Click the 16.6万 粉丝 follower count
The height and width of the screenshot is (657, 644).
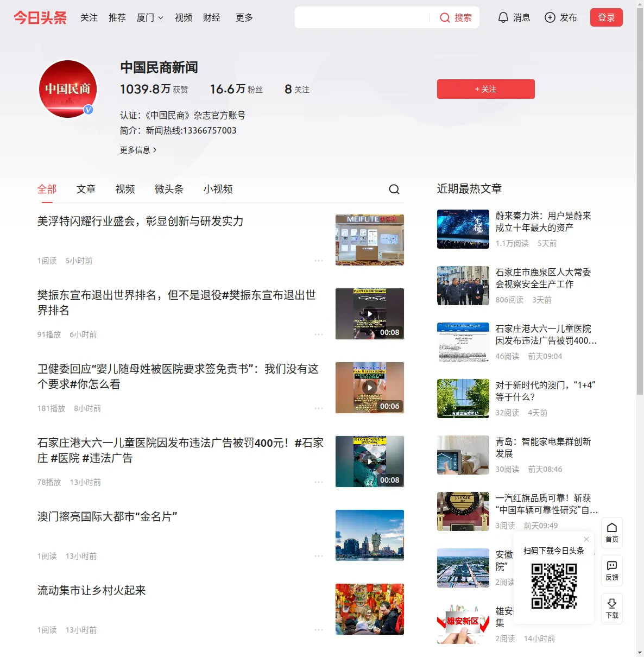point(236,89)
